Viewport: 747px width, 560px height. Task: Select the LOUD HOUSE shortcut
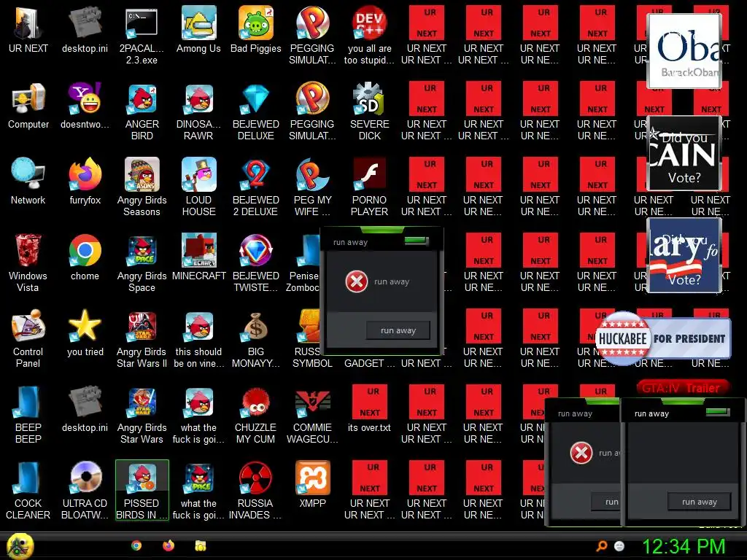click(198, 187)
